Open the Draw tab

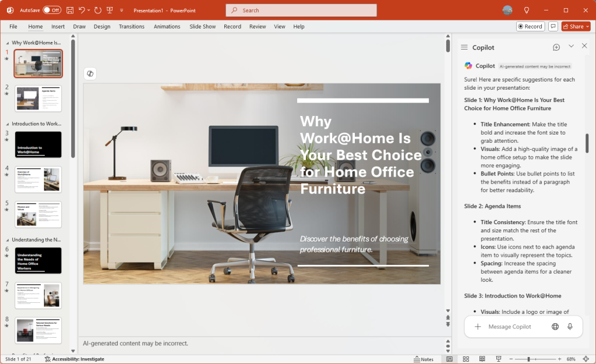pos(79,26)
